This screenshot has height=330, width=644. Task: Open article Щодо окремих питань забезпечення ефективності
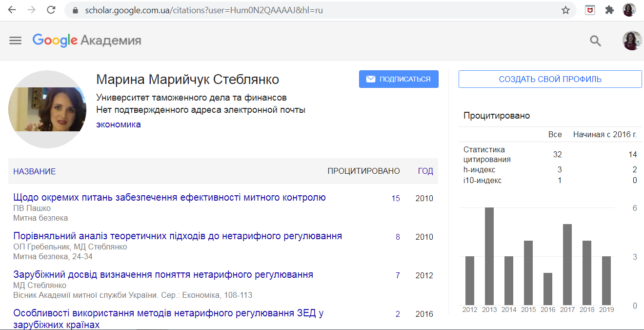tap(169, 198)
